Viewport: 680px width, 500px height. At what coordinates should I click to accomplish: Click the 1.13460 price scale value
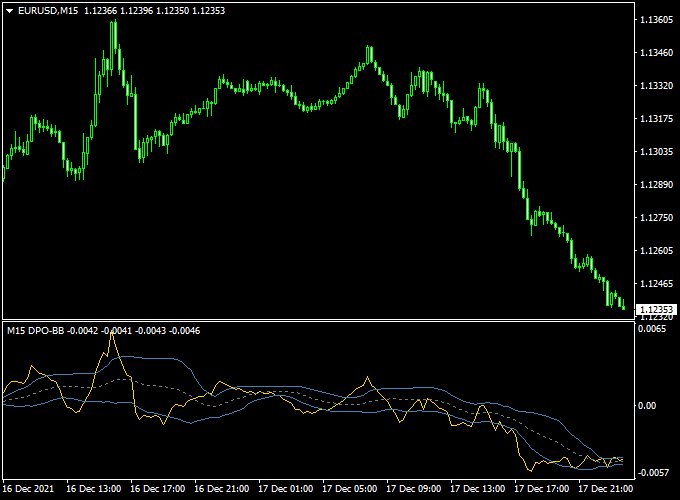(x=657, y=53)
